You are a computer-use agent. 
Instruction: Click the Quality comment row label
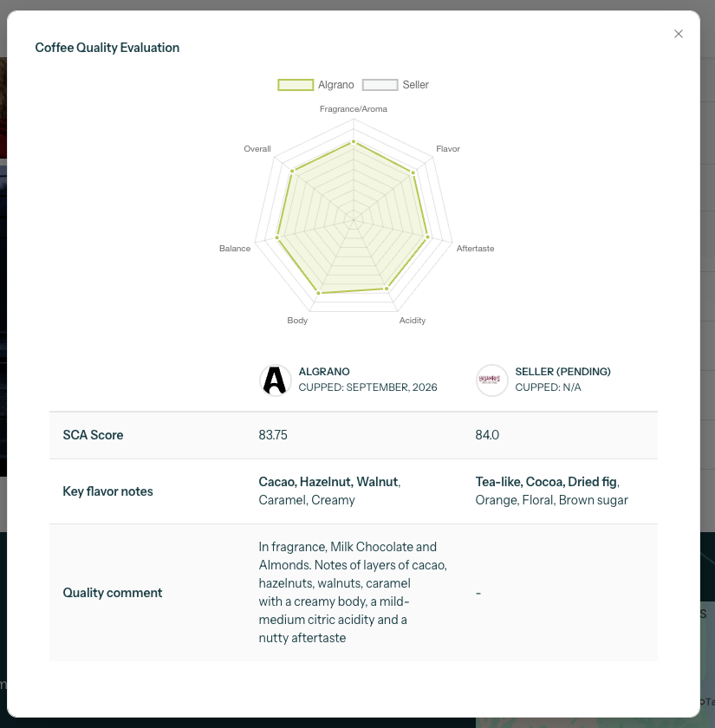113,593
